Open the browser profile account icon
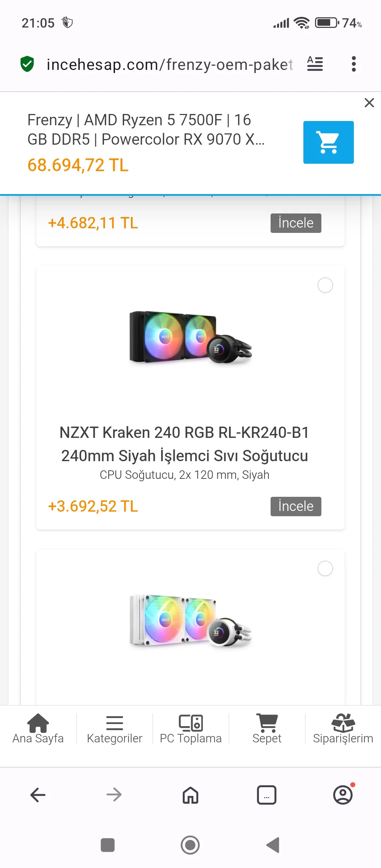 tap(343, 795)
